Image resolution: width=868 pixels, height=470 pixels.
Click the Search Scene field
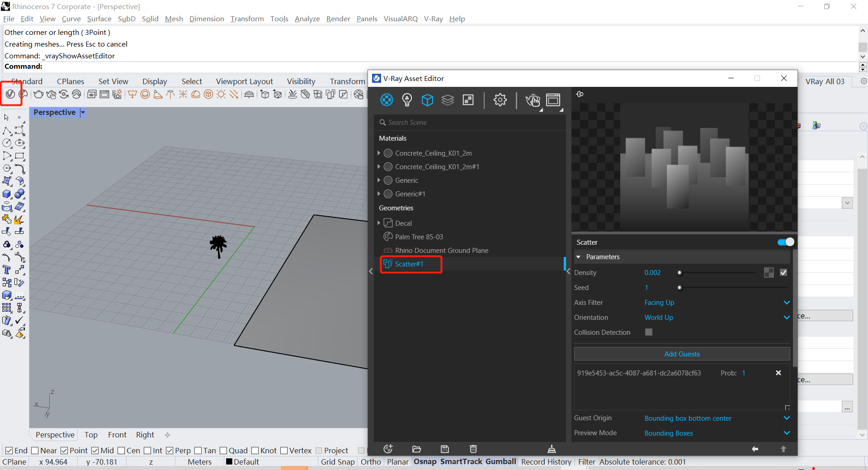(x=470, y=123)
